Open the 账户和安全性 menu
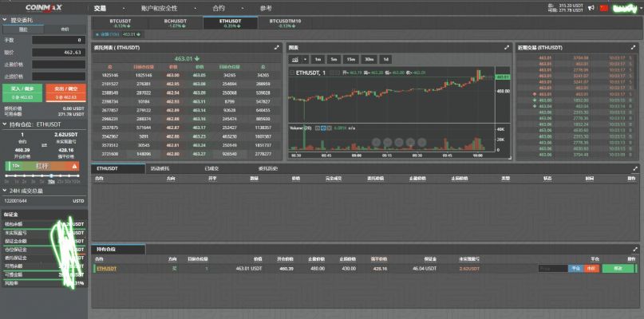644x319 pixels. click(159, 7)
